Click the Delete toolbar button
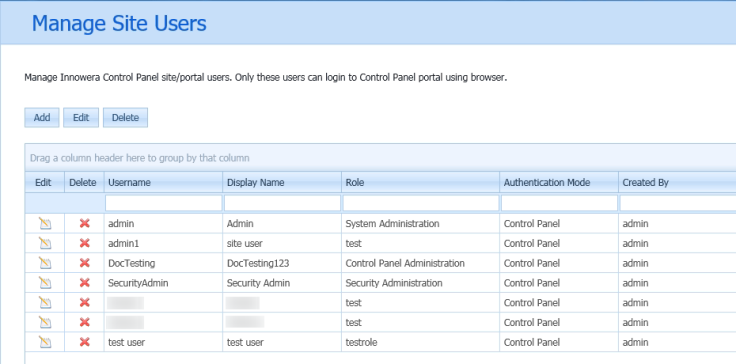The width and height of the screenshot is (736, 364). 125,117
